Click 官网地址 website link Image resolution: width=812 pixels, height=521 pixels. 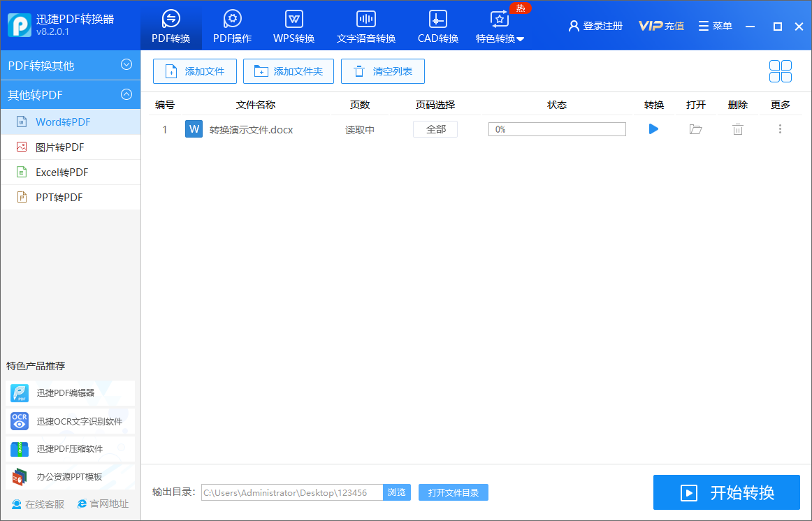103,504
